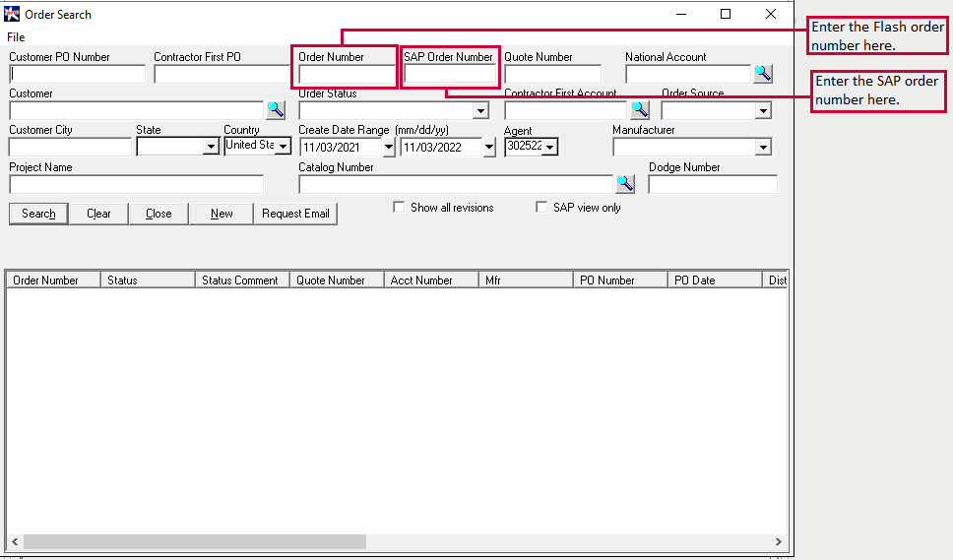The height and width of the screenshot is (560, 953).
Task: Open the Order Source dropdown
Action: pos(763,111)
